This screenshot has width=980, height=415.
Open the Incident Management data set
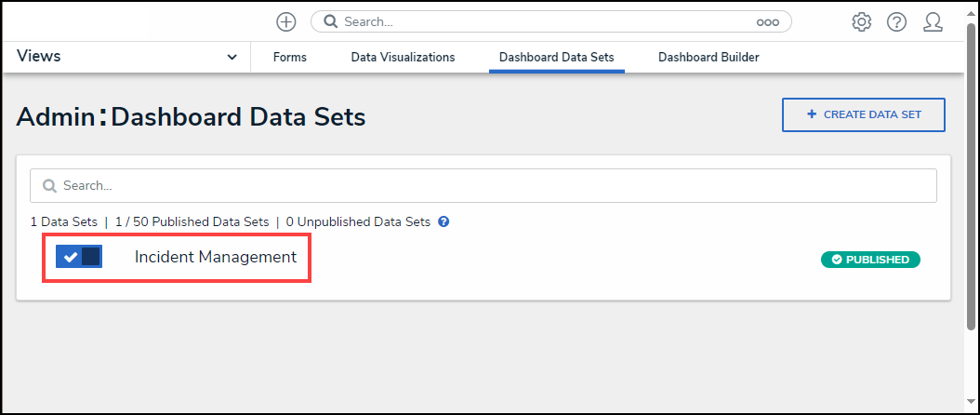[x=216, y=257]
